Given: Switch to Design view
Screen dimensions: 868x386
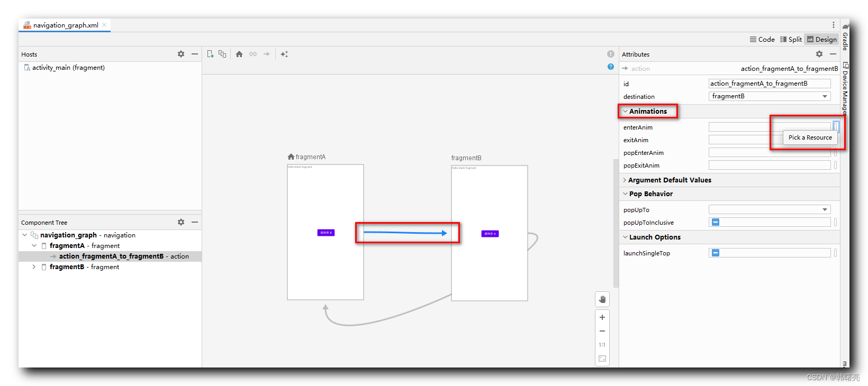Looking at the screenshot, I should point(822,39).
